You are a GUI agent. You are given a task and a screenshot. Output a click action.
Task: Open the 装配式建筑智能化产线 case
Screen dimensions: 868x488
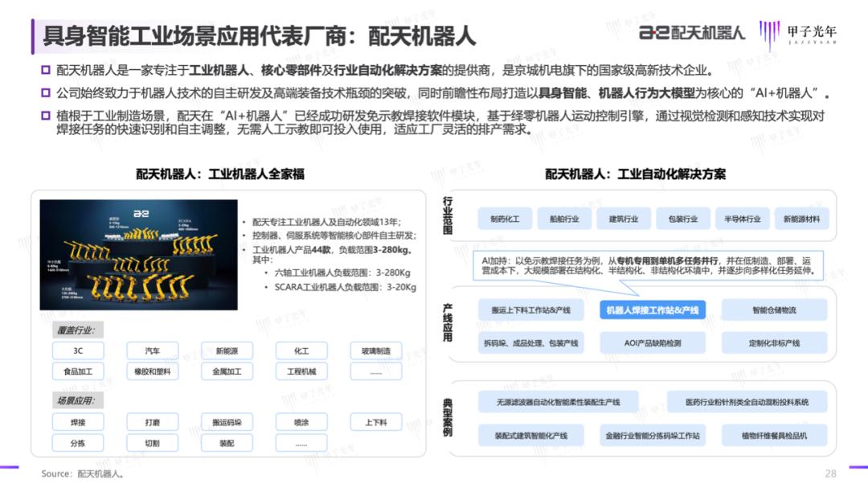pyautogui.click(x=531, y=436)
